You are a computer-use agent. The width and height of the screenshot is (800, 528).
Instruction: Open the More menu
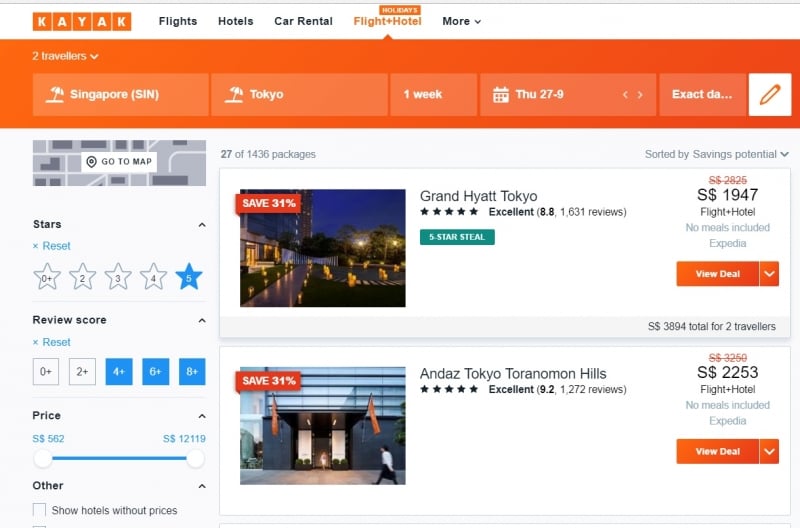(x=461, y=21)
